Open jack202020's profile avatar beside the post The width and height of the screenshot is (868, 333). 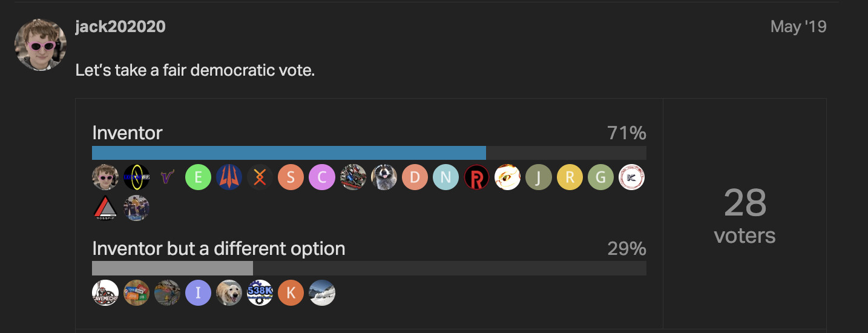[x=41, y=45]
